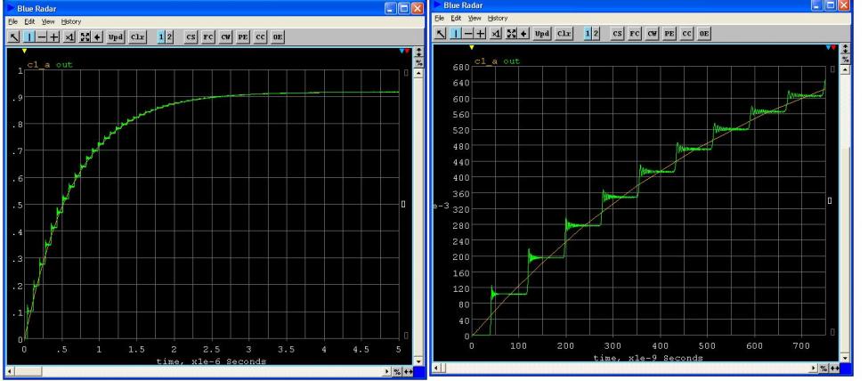
Task: Click the x1 zoom reset icon in right window
Action: [497, 33]
